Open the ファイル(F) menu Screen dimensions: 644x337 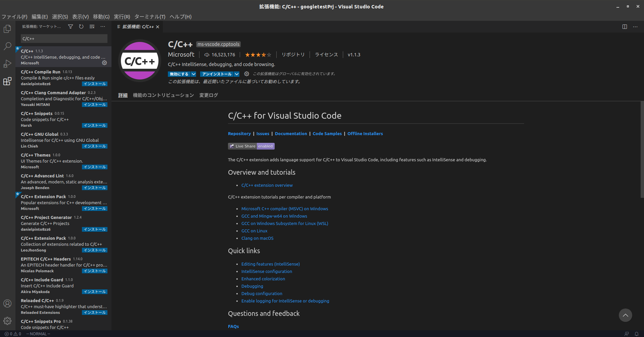pos(14,17)
